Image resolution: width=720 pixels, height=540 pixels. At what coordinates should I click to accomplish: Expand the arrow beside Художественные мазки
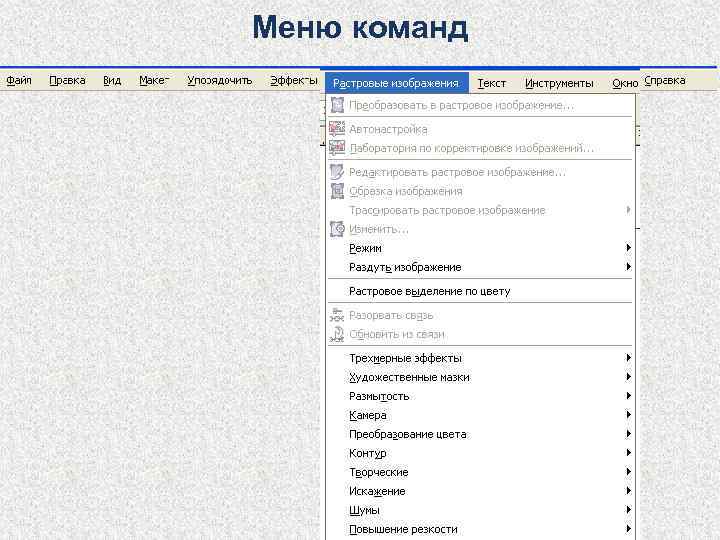coord(628,377)
